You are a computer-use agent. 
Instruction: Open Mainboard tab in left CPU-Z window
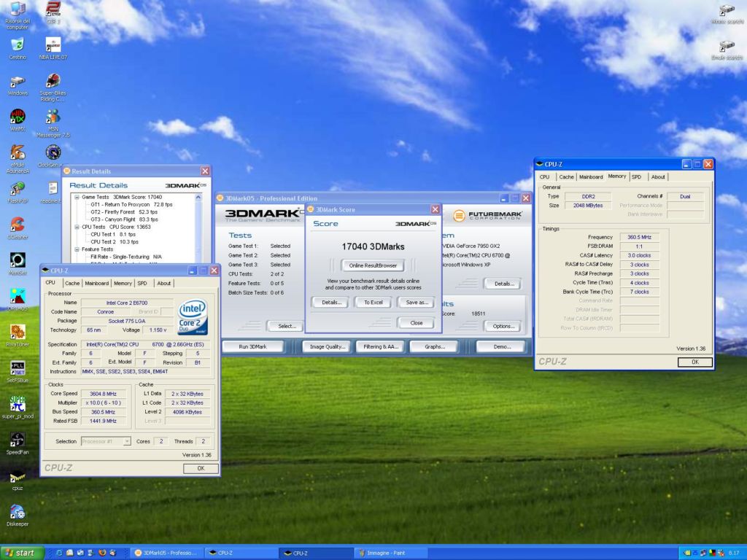97,284
